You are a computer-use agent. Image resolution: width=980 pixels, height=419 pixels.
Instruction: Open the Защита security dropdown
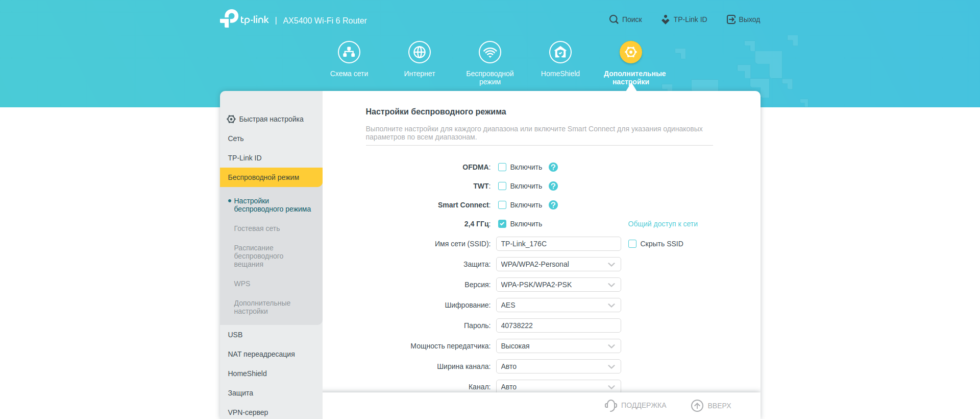click(558, 264)
